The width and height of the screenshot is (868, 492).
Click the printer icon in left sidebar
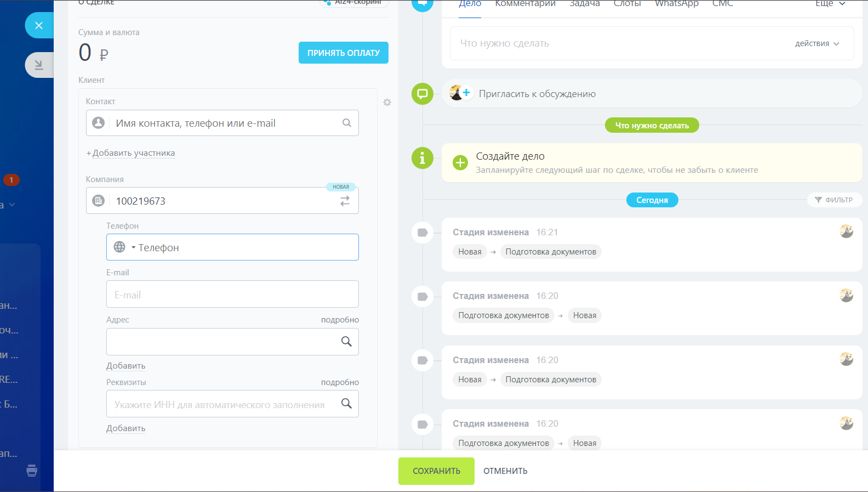[32, 471]
